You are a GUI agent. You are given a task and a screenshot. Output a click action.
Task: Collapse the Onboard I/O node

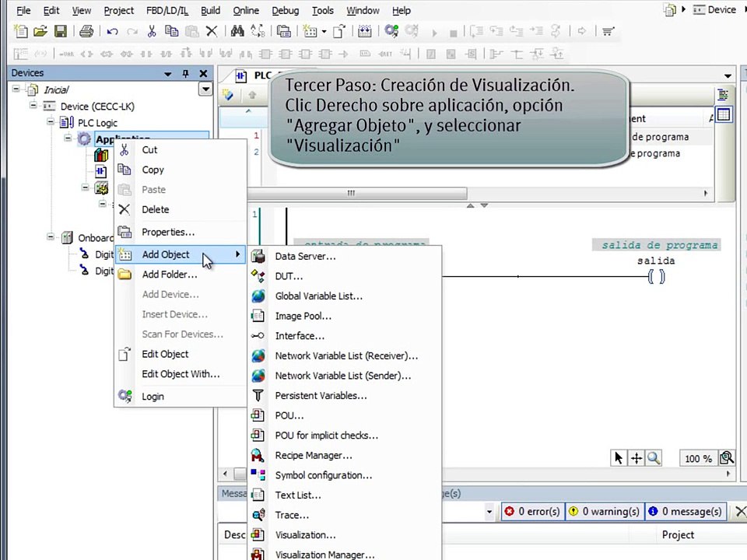click(50, 236)
